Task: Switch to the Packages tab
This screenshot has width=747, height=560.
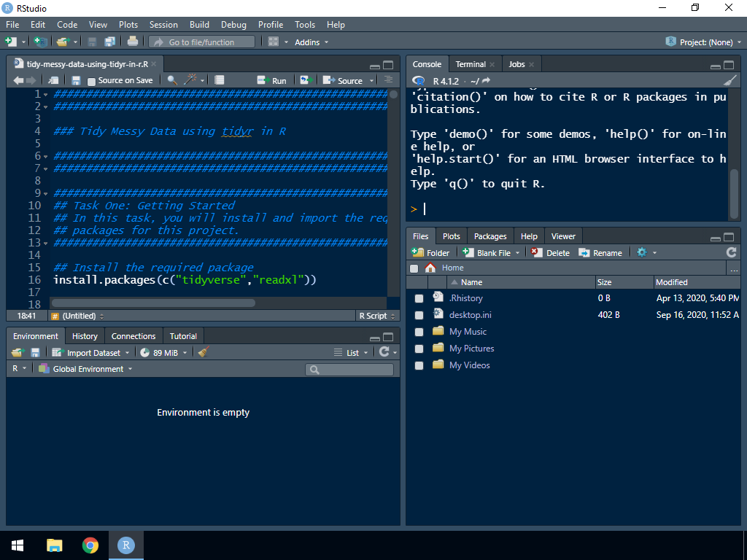Action: (490, 236)
